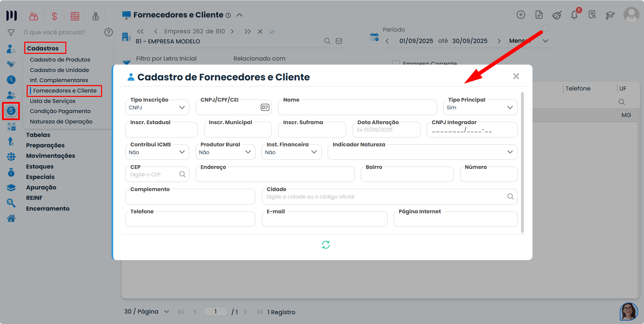
Task: Open the handshake icon in left rail
Action: point(11,64)
